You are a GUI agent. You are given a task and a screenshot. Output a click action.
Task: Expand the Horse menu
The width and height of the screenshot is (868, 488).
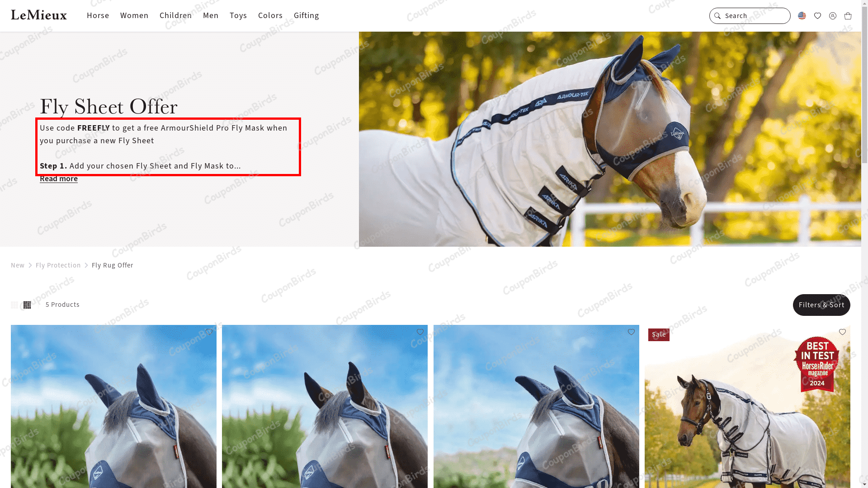pos(98,15)
